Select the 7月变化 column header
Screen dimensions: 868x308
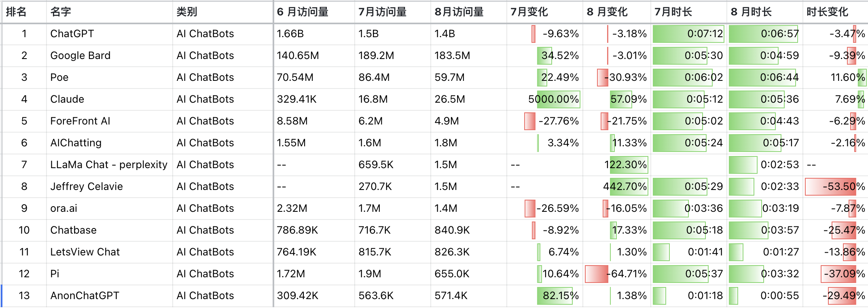545,12
